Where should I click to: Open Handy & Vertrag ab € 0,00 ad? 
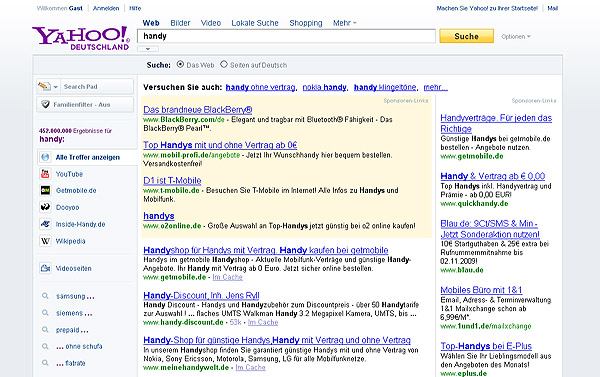[x=493, y=176]
